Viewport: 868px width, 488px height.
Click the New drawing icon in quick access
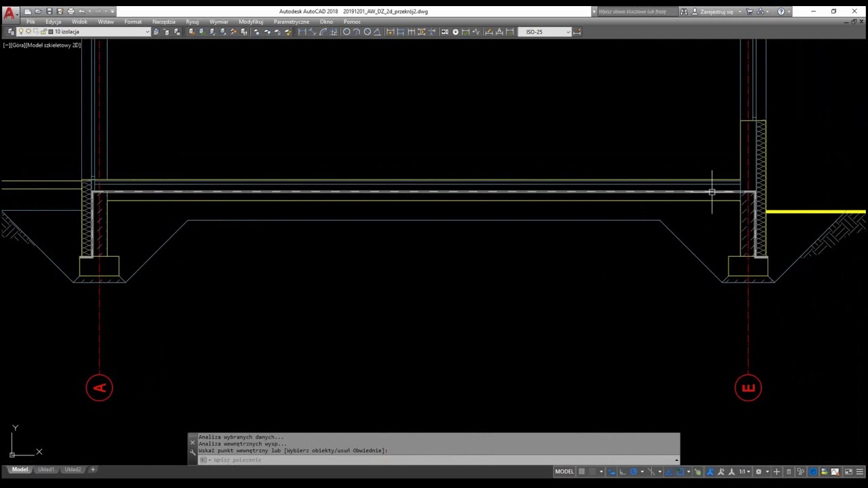coord(27,12)
